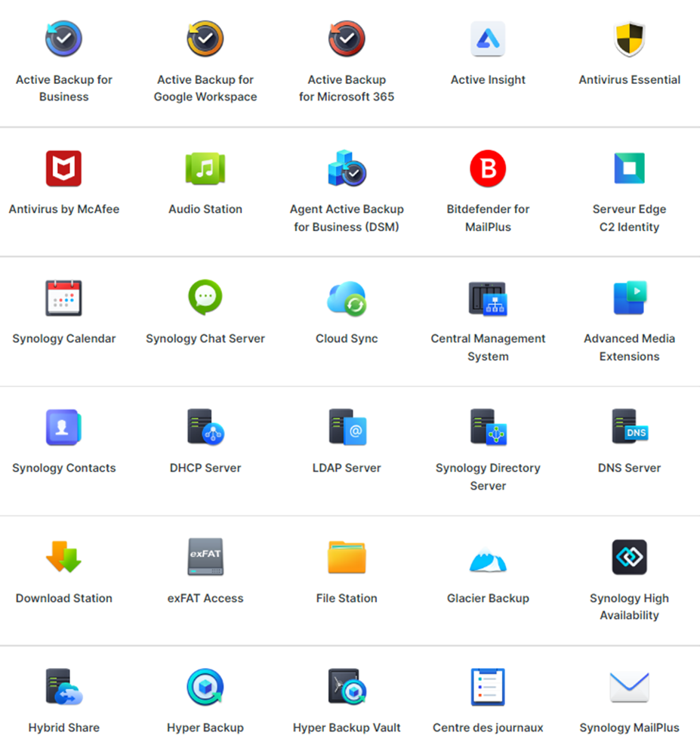Select the "Centre des journaux" text
700x742 pixels.
[488, 728]
